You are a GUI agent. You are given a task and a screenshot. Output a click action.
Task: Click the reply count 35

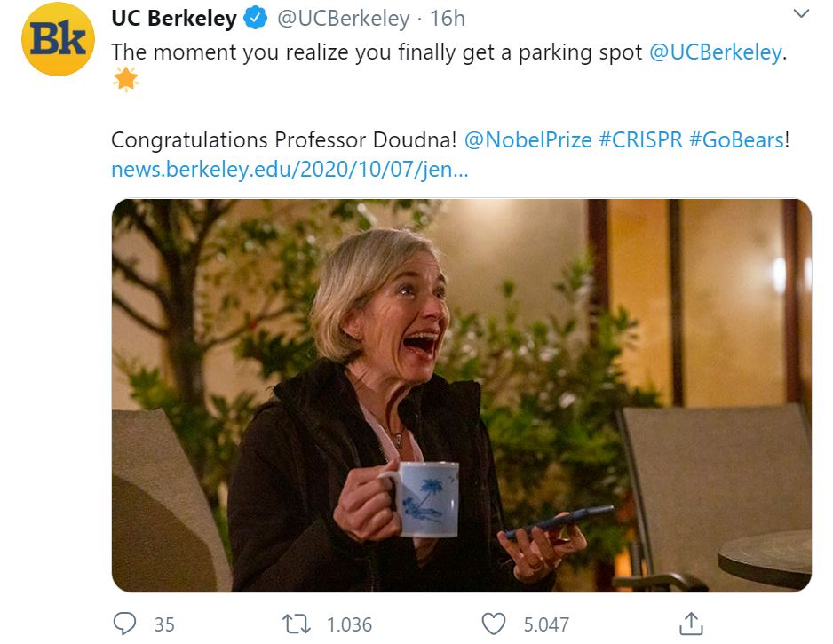coord(164,624)
